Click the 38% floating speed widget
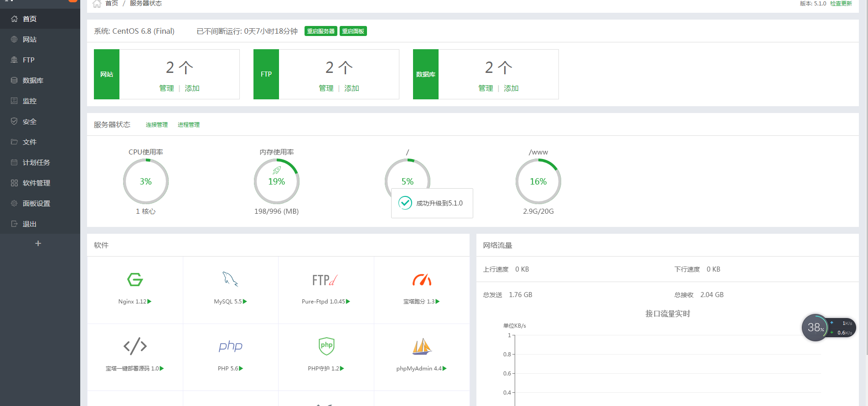The width and height of the screenshot is (868, 406). pos(829,328)
